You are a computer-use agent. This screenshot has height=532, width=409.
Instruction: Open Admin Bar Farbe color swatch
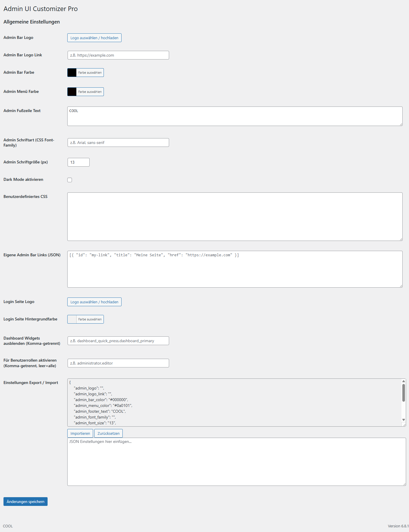(72, 73)
